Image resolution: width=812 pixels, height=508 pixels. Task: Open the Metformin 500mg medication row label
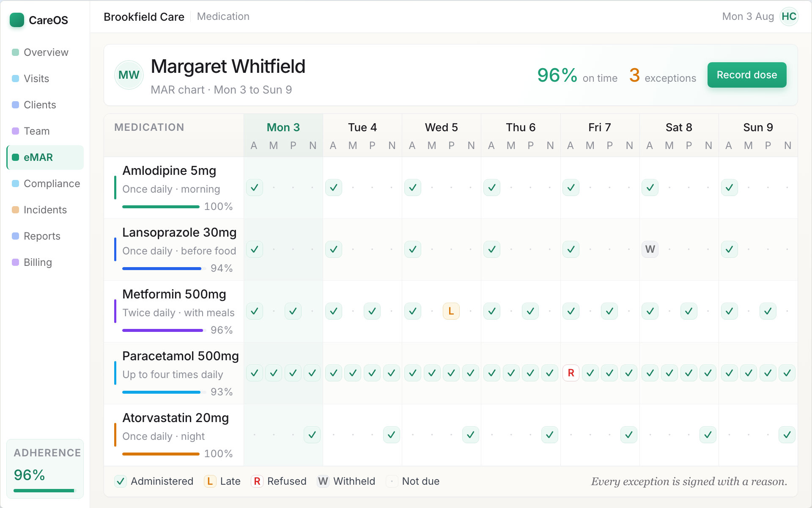pos(174,294)
